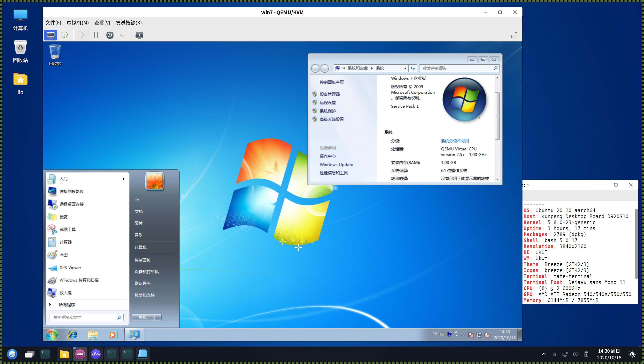
Task: Open Windows Explorer from Win7 taskbar
Action: (93, 335)
